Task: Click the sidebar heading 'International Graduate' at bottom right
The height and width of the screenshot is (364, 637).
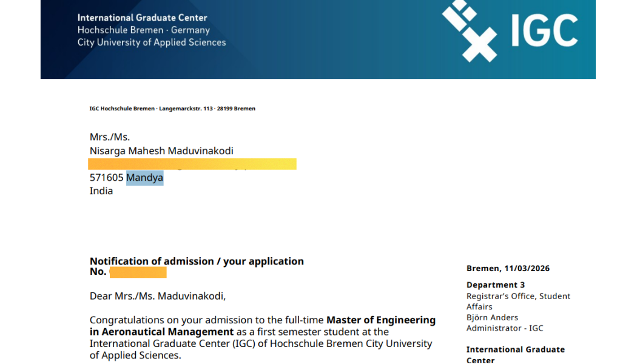Action: pos(516,349)
